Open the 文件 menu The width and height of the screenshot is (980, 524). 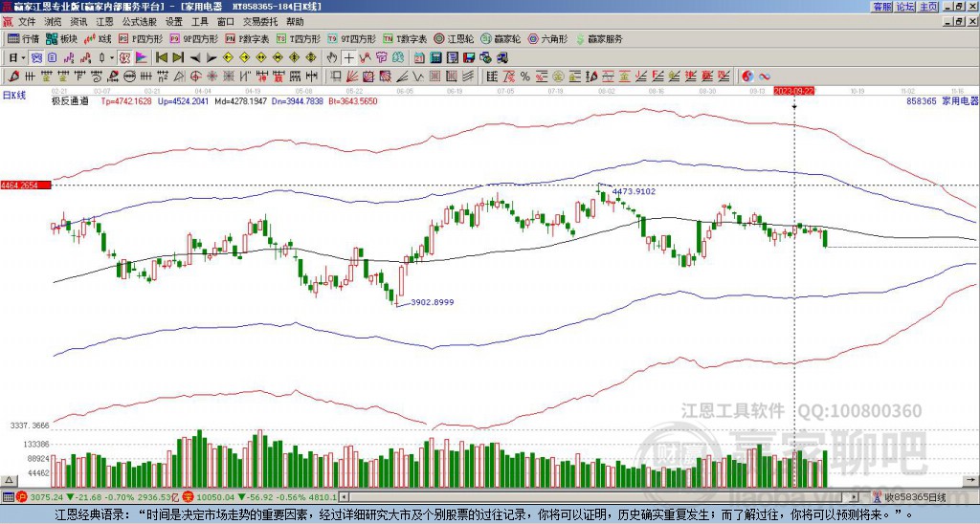27,22
